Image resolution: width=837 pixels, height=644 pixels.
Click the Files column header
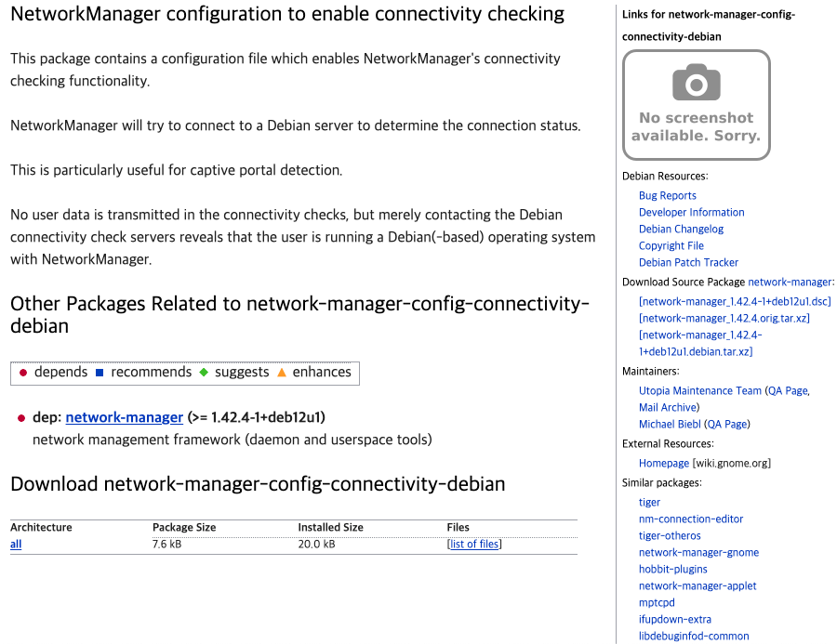458,527
